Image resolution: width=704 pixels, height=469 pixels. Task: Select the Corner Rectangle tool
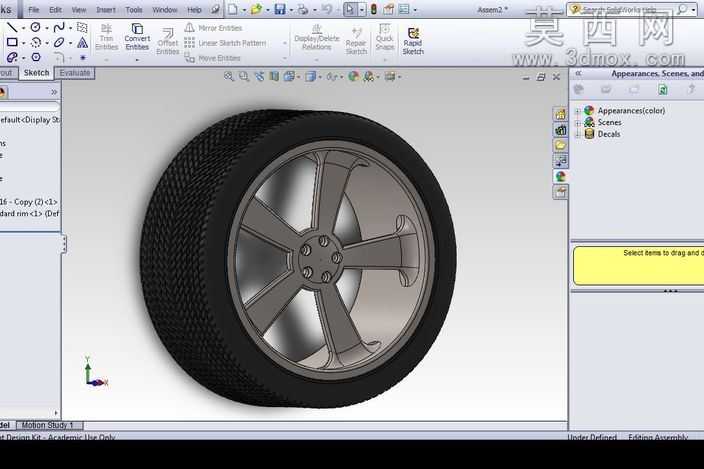(x=12, y=43)
